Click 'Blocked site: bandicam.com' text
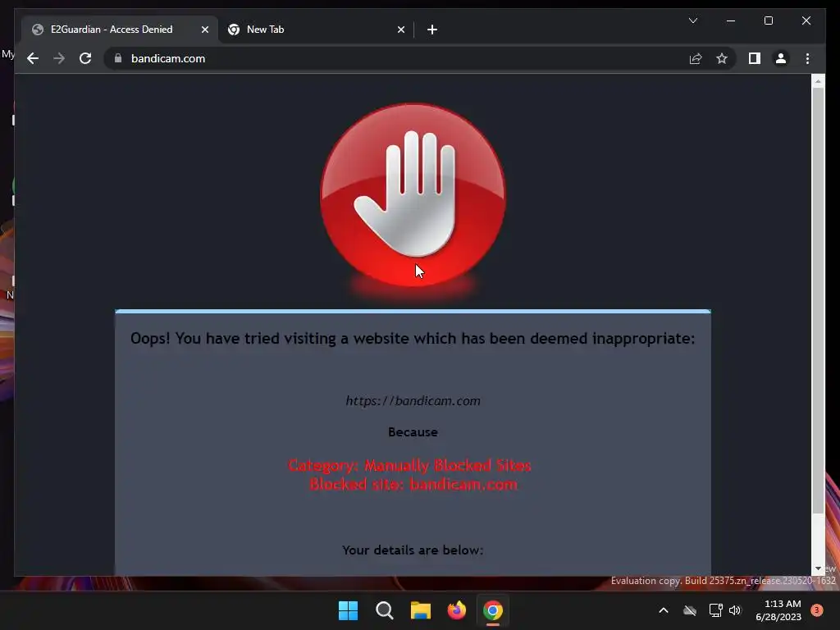The width and height of the screenshot is (840, 630). [x=413, y=484]
